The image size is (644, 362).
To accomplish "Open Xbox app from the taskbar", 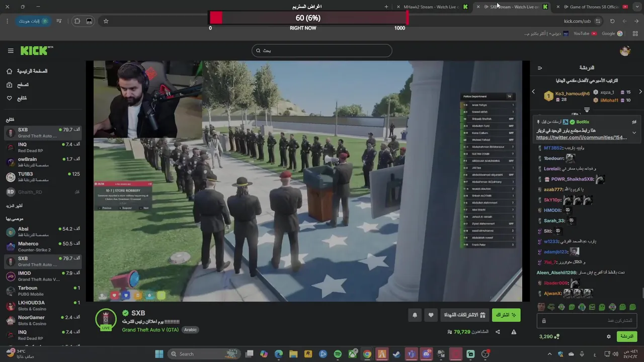I will [x=352, y=354].
